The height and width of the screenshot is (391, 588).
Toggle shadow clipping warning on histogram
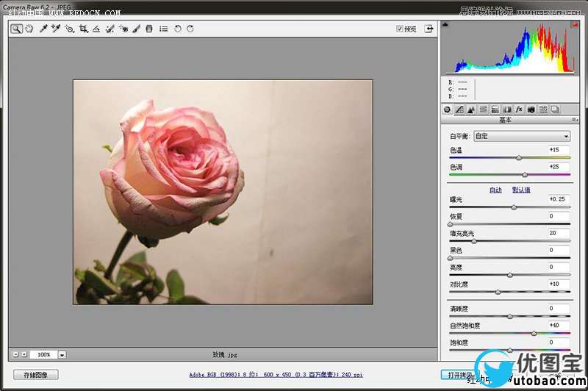tap(445, 25)
